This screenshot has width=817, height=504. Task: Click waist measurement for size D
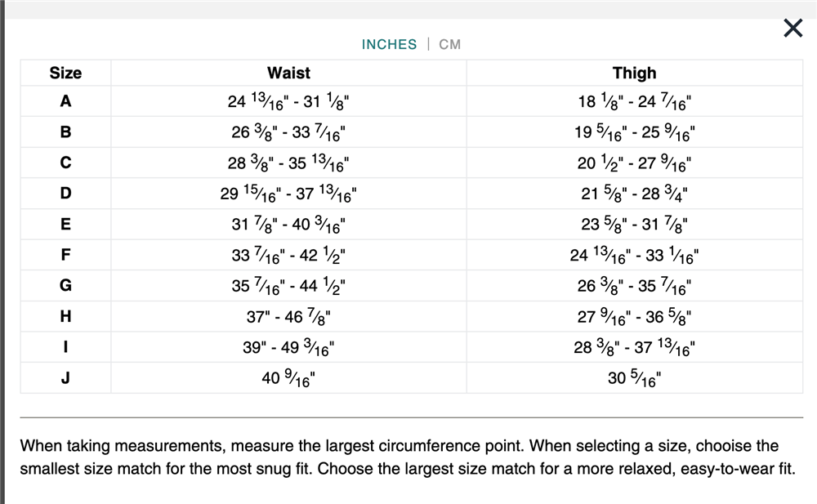[x=288, y=194]
